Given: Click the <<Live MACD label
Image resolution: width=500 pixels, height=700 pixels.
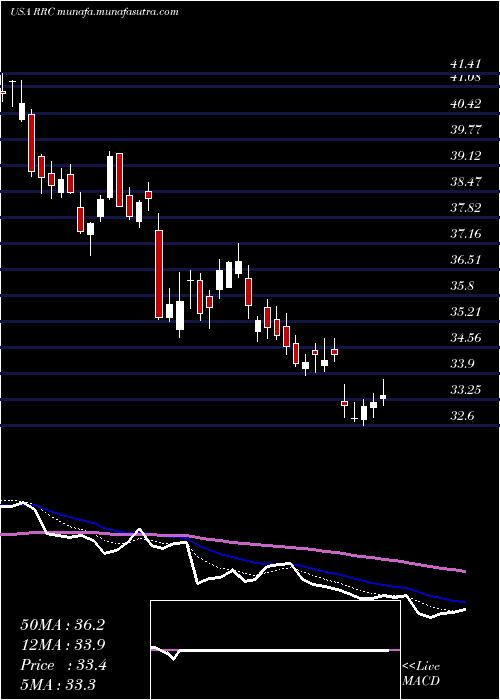Looking at the screenshot, I should [x=421, y=674].
